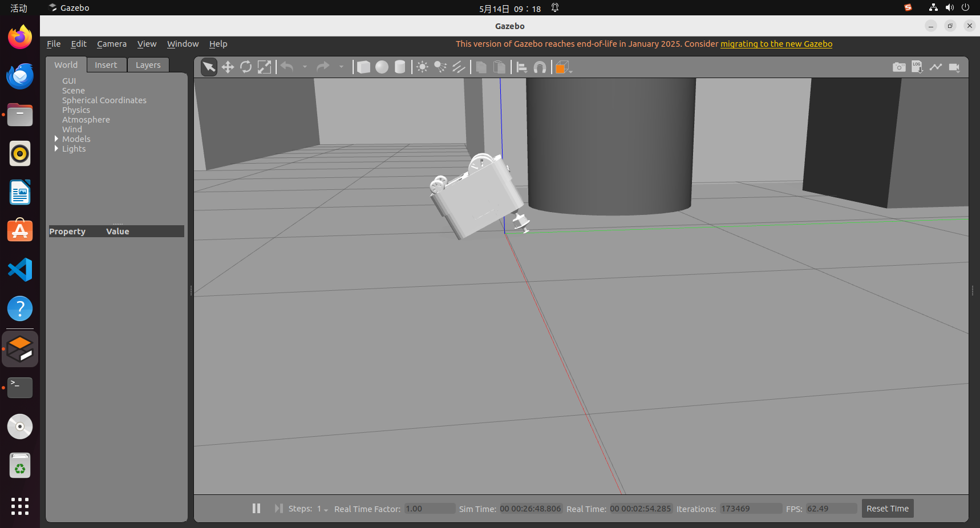The image size is (980, 528).
Task: Pause the simulation
Action: point(256,508)
